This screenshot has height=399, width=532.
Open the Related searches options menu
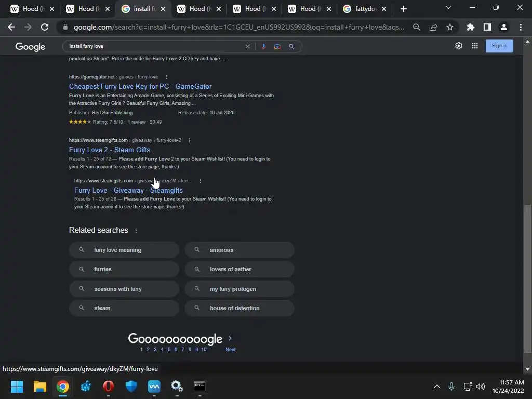point(136,231)
